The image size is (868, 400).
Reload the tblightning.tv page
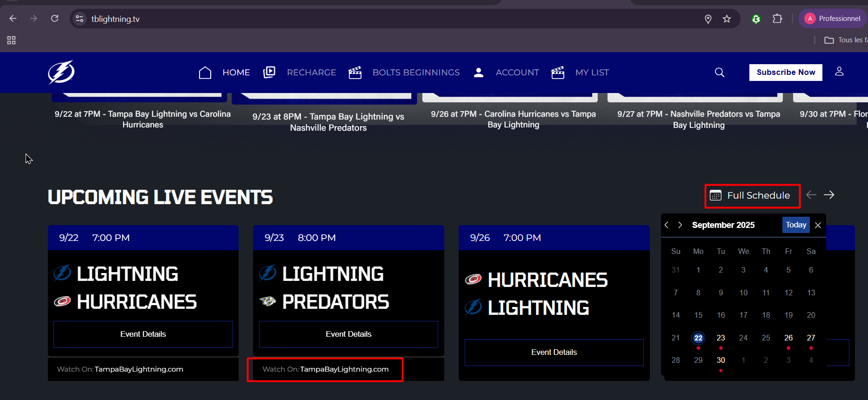pos(54,19)
